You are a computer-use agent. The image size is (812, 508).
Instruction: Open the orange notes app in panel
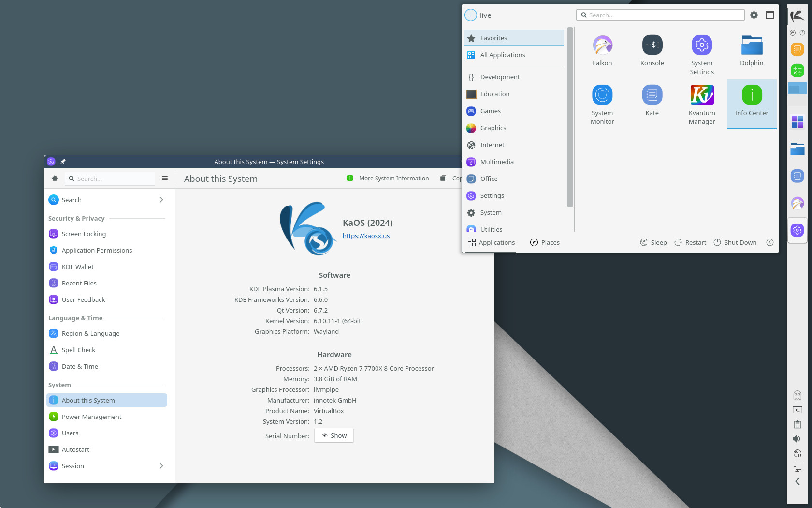[x=797, y=49]
